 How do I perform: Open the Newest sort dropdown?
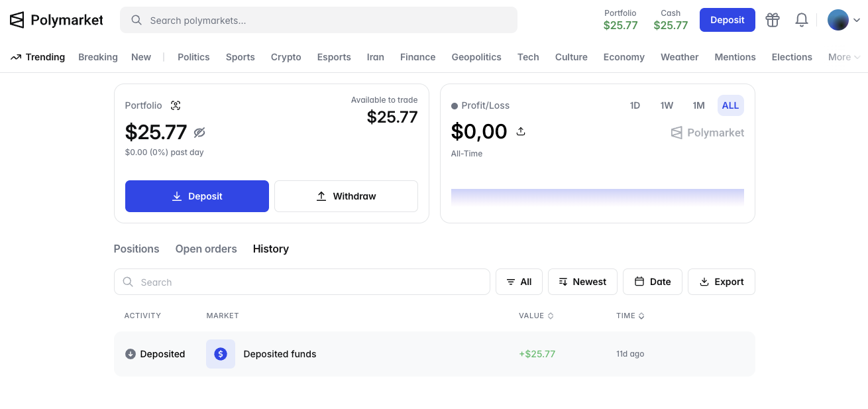pos(582,282)
